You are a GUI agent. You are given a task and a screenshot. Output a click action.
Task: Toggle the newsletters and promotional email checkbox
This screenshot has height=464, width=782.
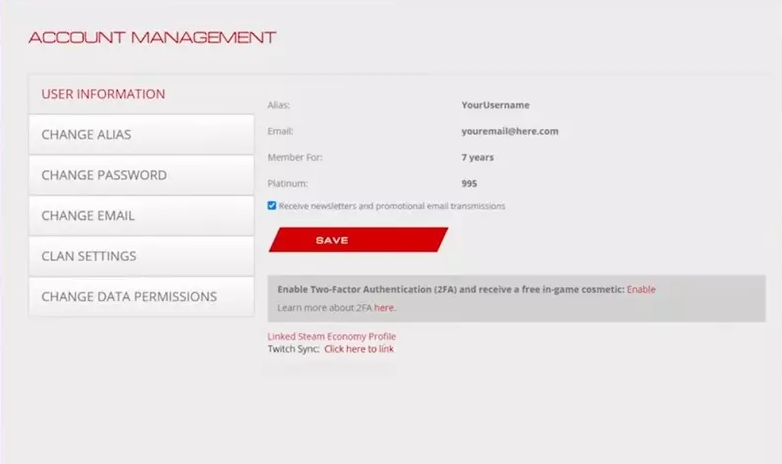[x=272, y=206]
